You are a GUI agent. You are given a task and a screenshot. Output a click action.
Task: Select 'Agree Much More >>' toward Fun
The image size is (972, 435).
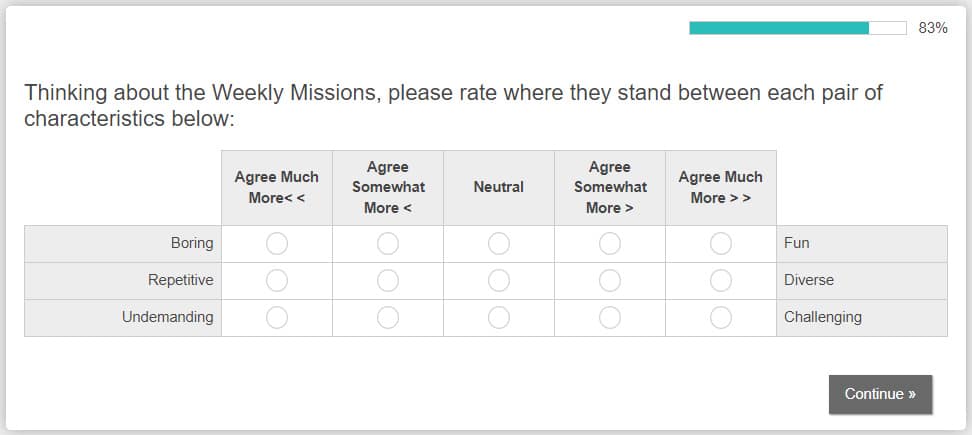pos(721,244)
